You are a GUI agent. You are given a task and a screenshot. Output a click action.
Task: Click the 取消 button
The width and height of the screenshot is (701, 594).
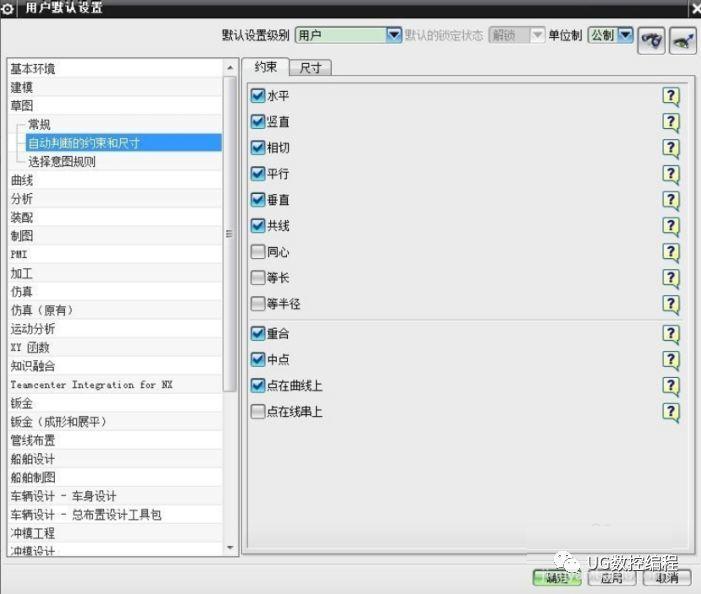click(x=667, y=578)
